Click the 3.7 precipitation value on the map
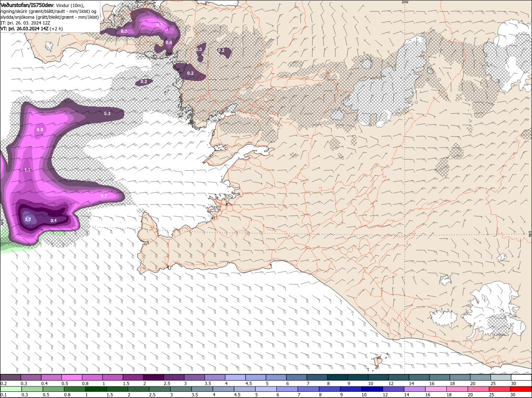This screenshot has width=532, height=398. [x=28, y=219]
